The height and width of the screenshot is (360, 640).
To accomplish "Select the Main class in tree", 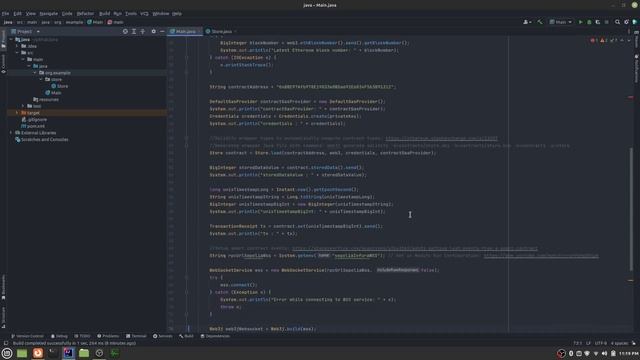I will 53,93.
